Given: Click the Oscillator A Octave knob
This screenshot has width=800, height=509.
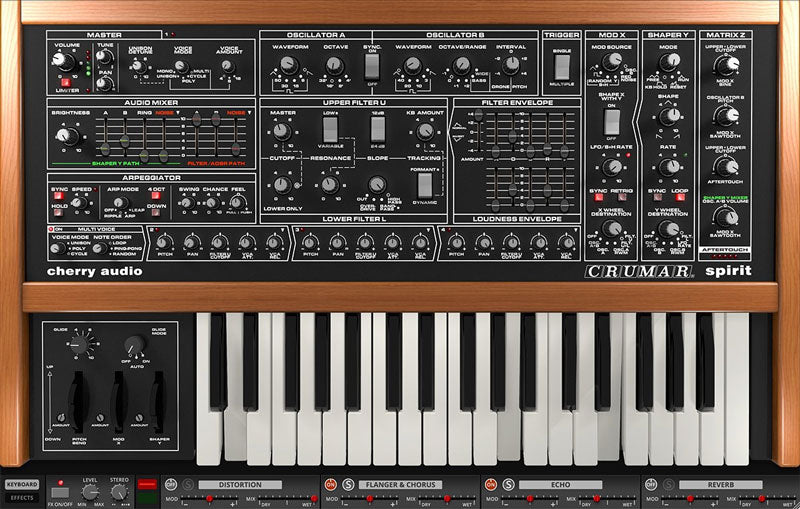Looking at the screenshot, I should coord(335,65).
